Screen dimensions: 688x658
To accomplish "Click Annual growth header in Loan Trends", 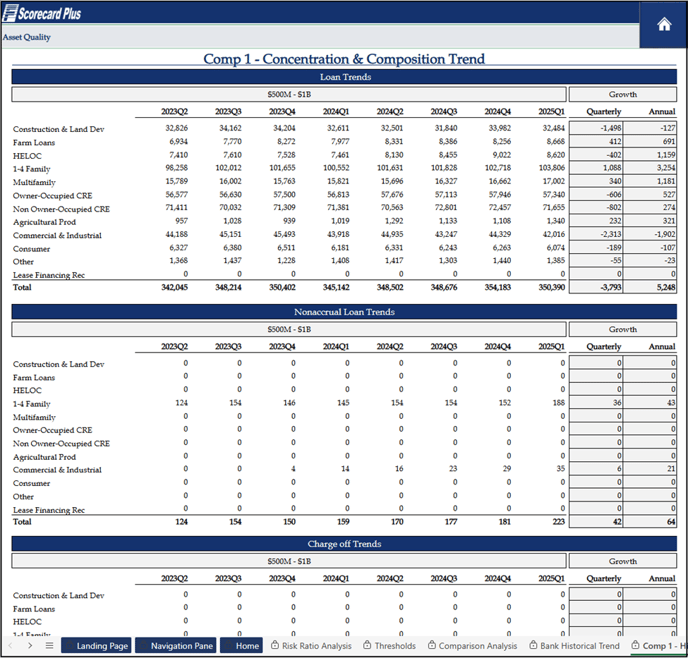I will [x=662, y=111].
